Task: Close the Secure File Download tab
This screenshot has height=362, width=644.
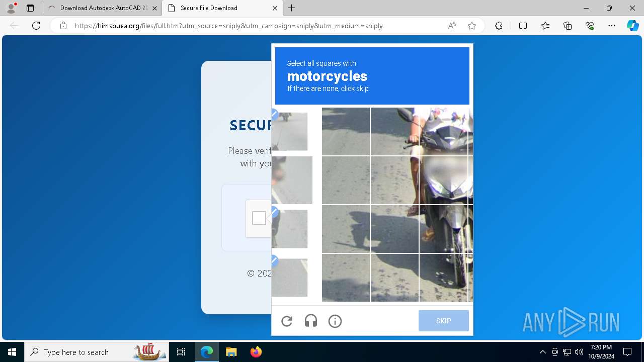Action: 275,8
